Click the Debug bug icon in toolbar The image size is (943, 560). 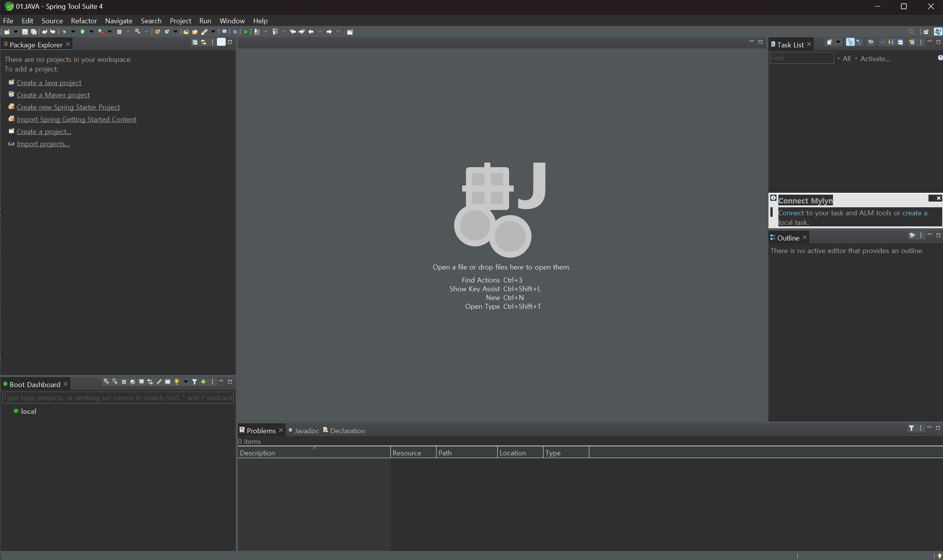(x=65, y=32)
